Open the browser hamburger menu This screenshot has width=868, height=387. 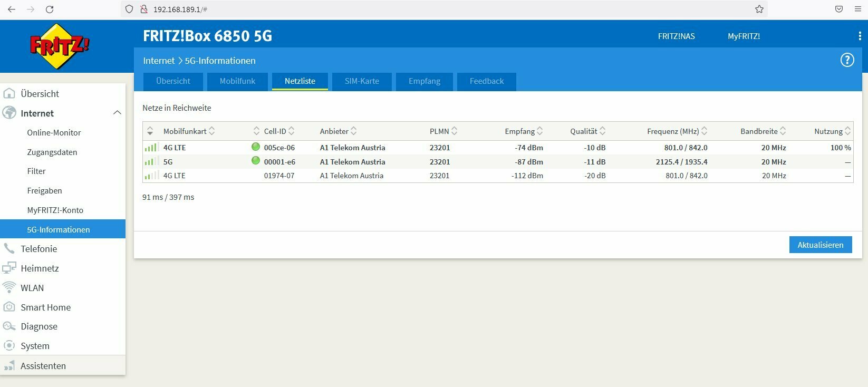click(858, 9)
